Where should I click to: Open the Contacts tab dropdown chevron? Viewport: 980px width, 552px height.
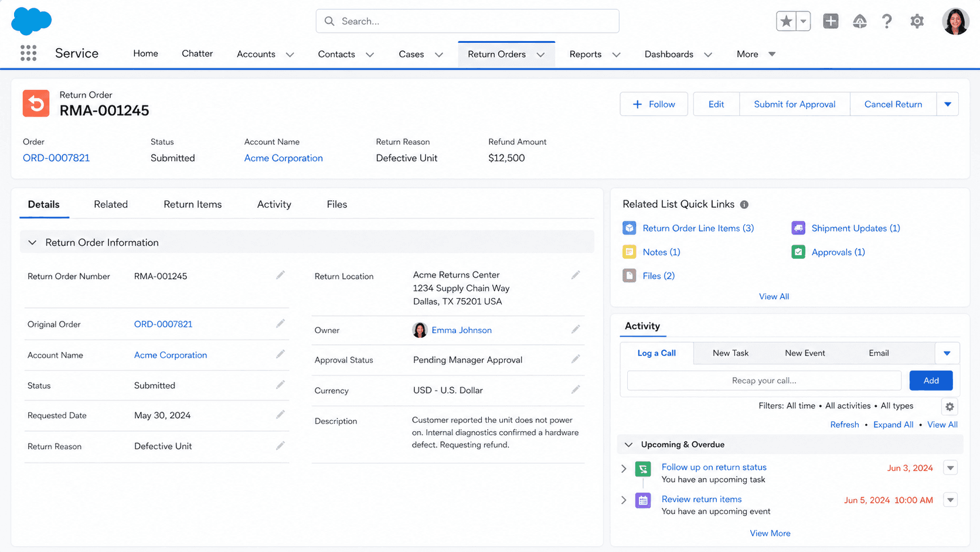pos(370,55)
